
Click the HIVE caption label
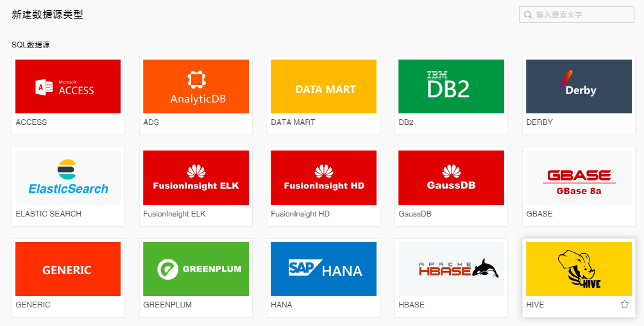535,305
